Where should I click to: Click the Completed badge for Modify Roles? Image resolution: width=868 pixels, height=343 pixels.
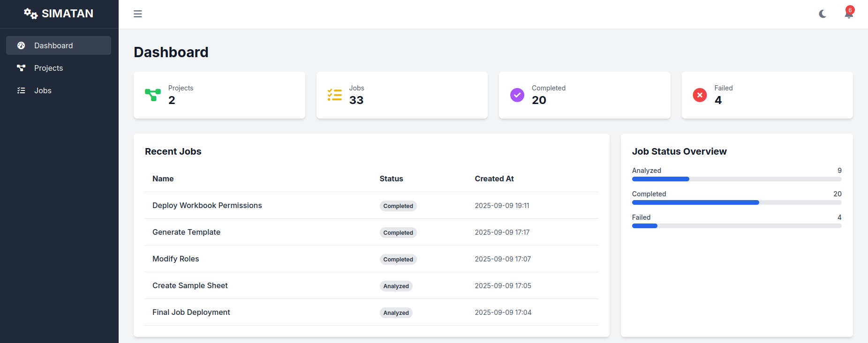[398, 259]
